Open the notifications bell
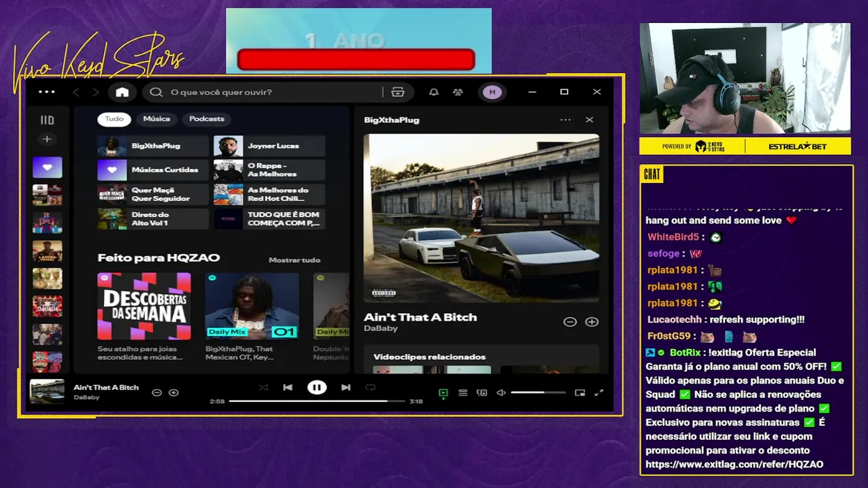The width and height of the screenshot is (868, 488). (x=434, y=92)
